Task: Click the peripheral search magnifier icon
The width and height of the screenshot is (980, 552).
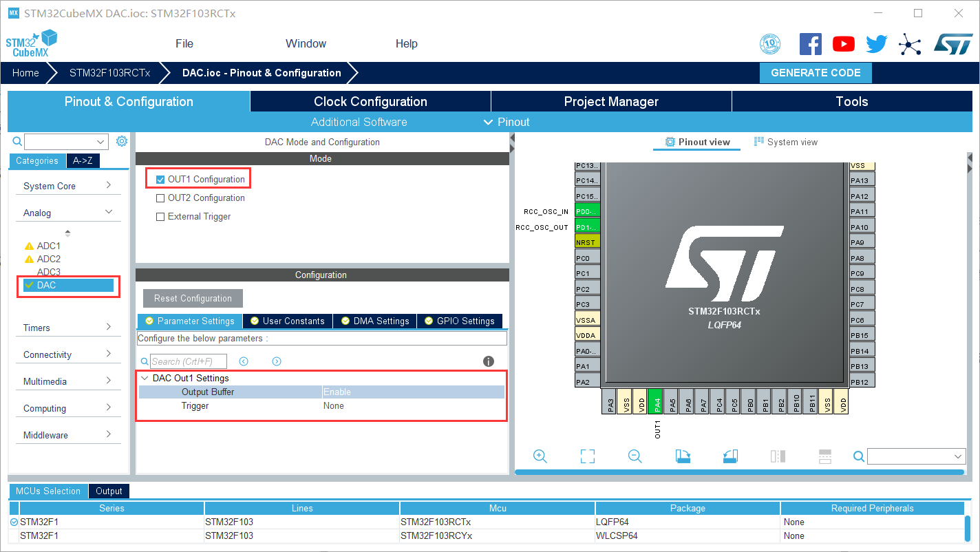Action: tap(18, 141)
